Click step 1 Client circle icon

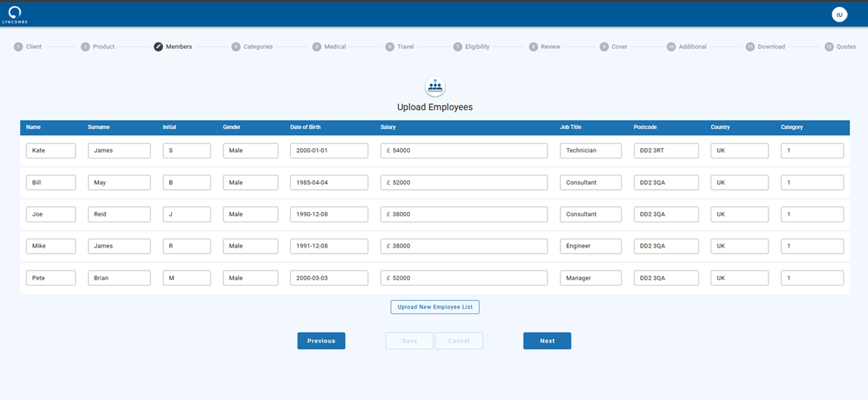tap(18, 47)
